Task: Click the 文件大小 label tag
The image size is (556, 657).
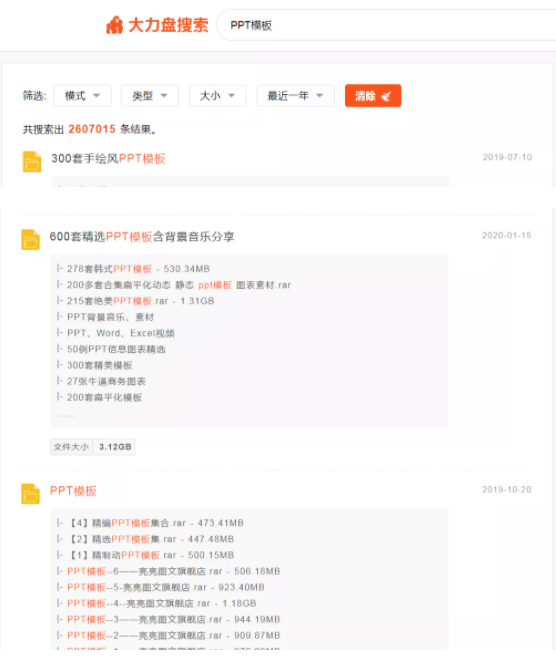Action: pyautogui.click(x=71, y=447)
